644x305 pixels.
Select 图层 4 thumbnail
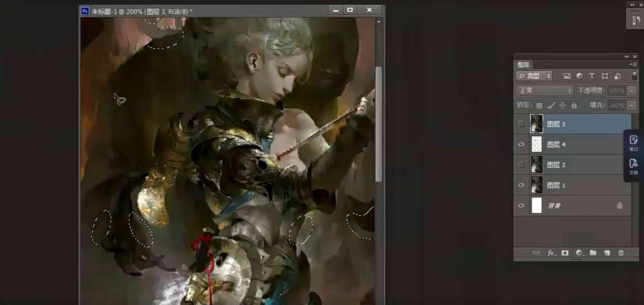536,144
